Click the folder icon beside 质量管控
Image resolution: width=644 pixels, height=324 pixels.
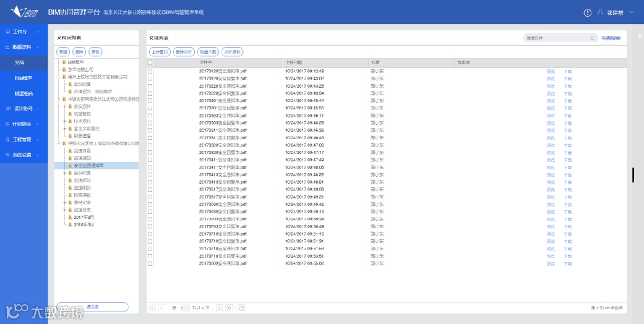(70, 114)
